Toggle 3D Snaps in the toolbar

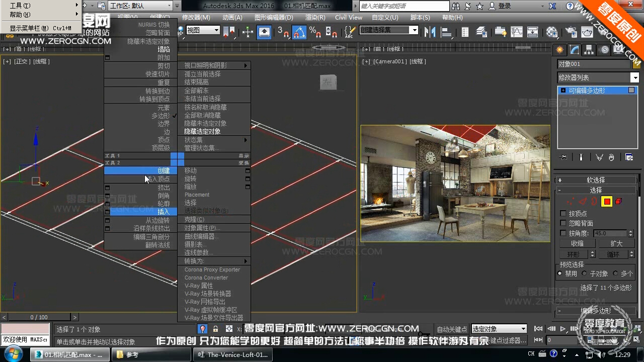coord(283,32)
